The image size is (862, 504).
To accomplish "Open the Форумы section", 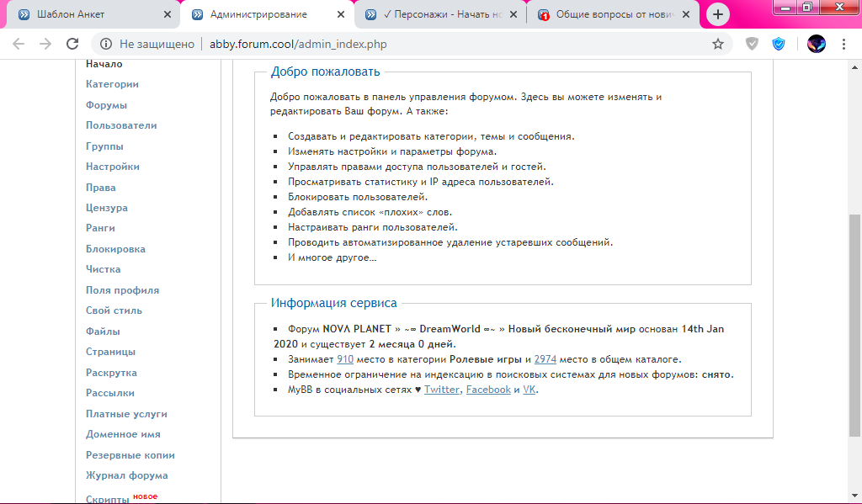I will [x=106, y=105].
